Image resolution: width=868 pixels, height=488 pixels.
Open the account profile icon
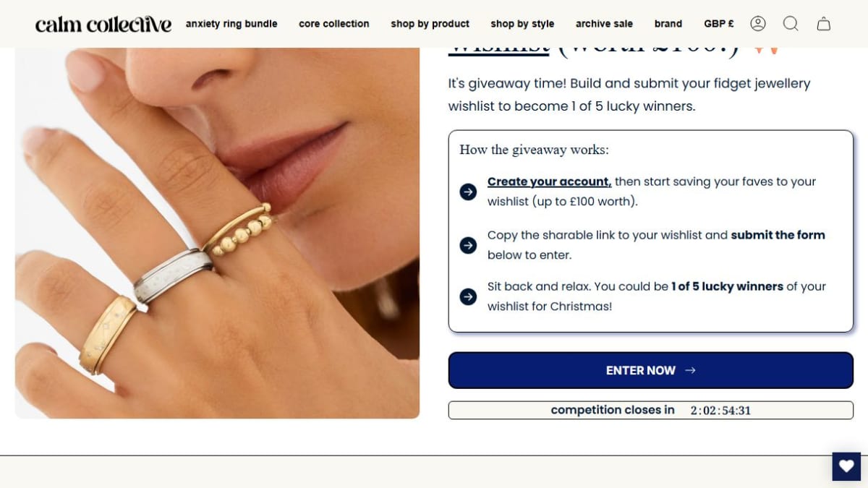[758, 24]
